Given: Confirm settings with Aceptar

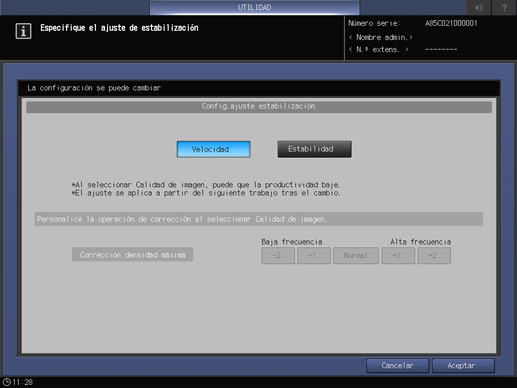Looking at the screenshot, I should [463, 366].
